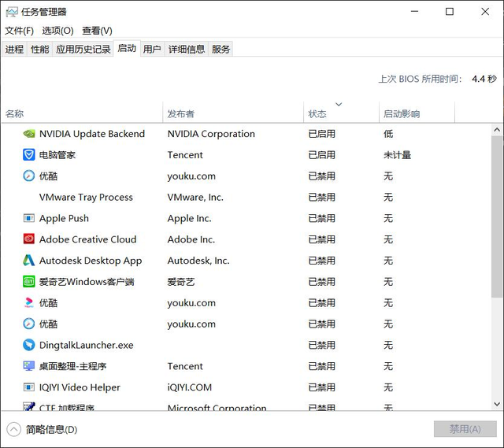Screen dimensions: 504x448
Task: Switch to the 详细信息 tab
Action: pyautogui.click(x=187, y=49)
